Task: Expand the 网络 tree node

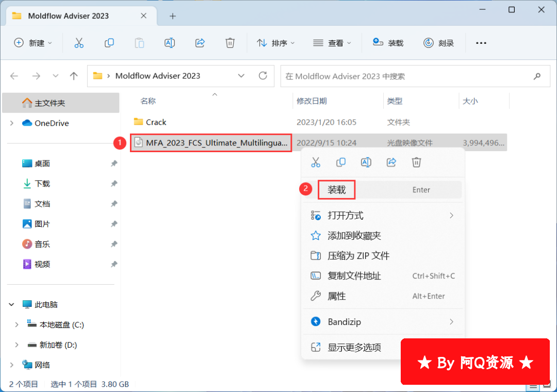Action: click(12, 365)
